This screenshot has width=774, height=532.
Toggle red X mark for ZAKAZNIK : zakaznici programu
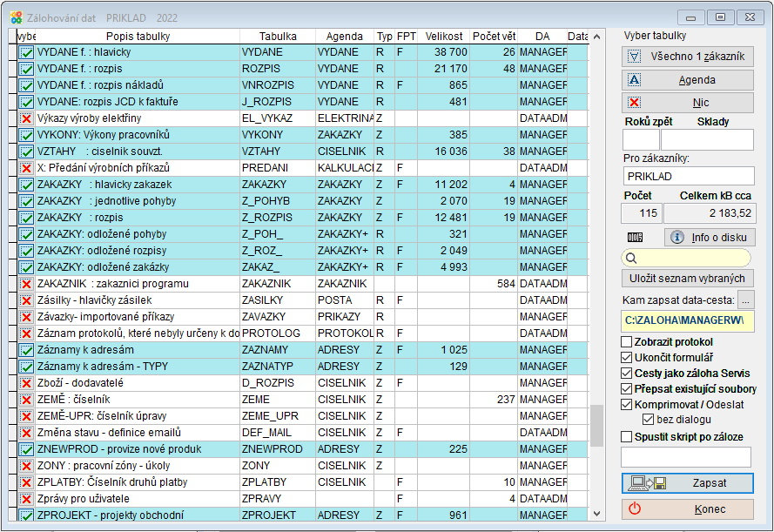pos(26,284)
